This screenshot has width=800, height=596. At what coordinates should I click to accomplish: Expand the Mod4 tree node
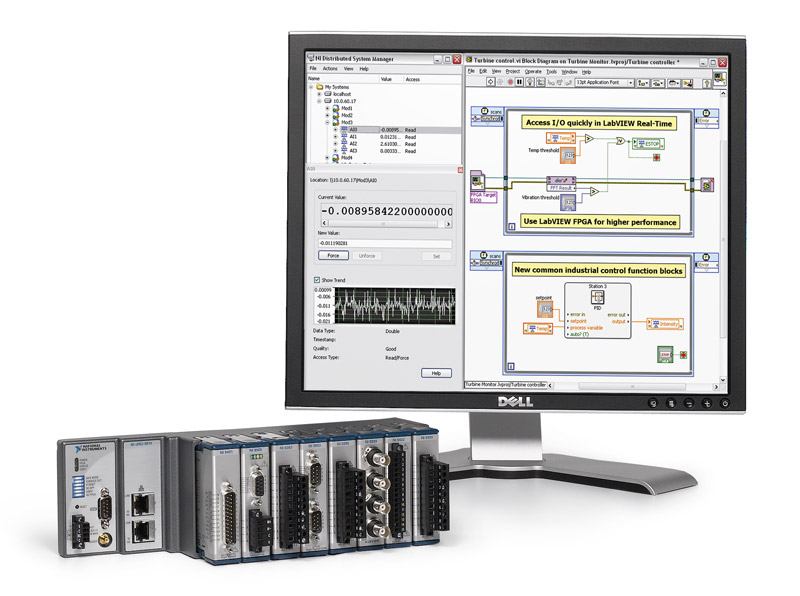(328, 158)
